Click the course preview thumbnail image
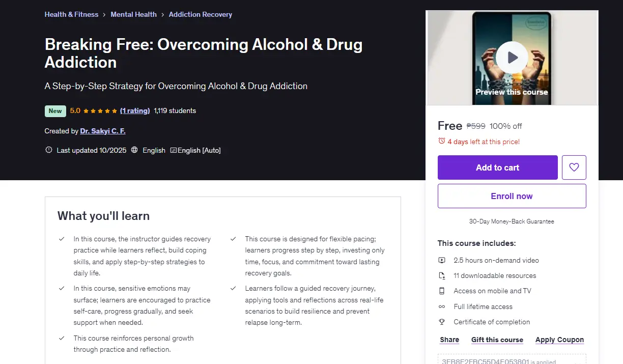 (512, 58)
